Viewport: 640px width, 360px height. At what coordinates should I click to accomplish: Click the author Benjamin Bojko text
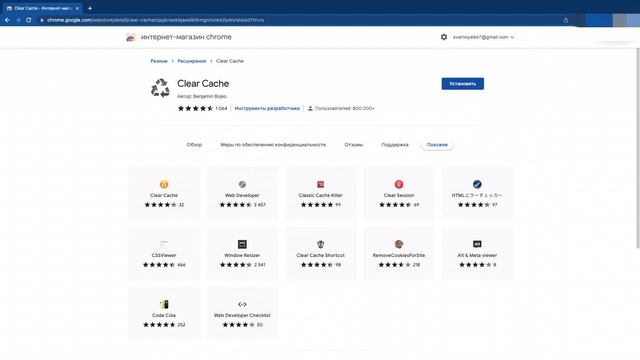(x=202, y=96)
